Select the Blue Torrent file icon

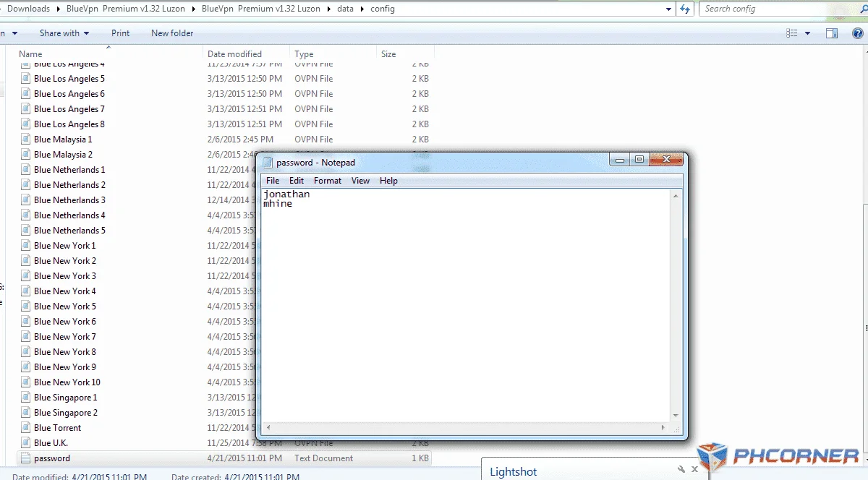26,428
